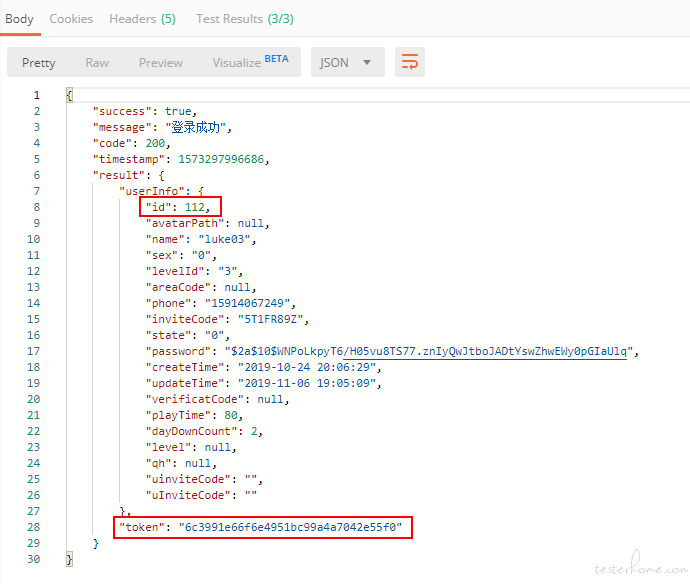This screenshot has width=690, height=584.
Task: Click the "message" value 登录成功
Action: pyautogui.click(x=195, y=128)
